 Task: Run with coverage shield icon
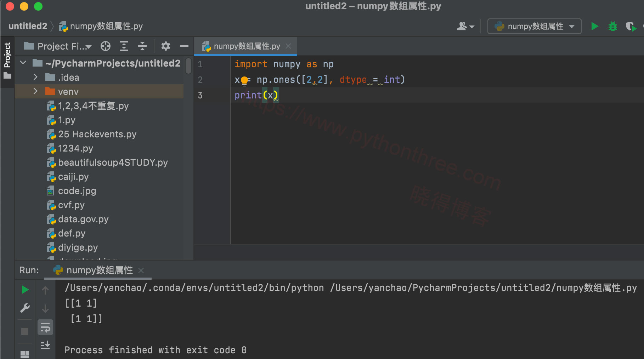(631, 26)
